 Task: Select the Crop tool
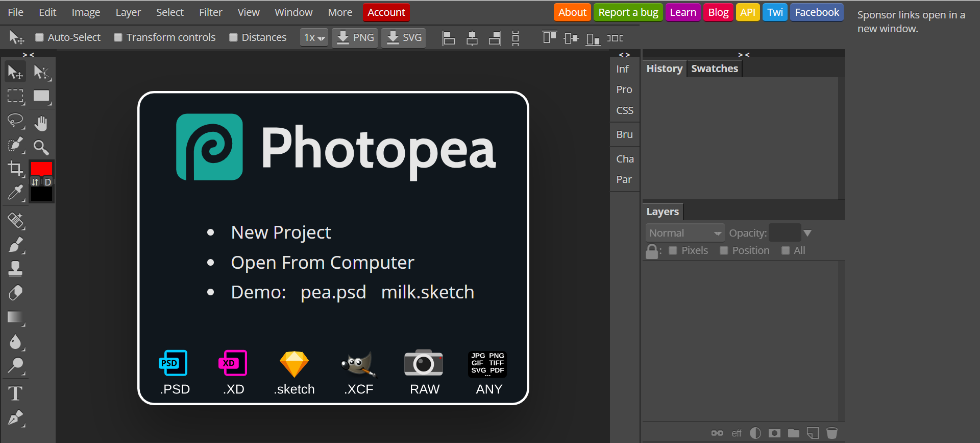(15, 168)
